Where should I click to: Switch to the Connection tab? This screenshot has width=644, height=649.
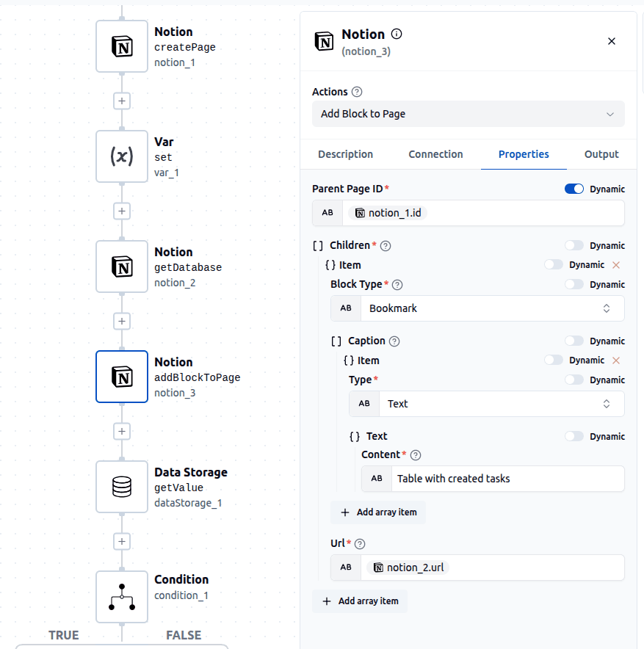click(x=435, y=154)
